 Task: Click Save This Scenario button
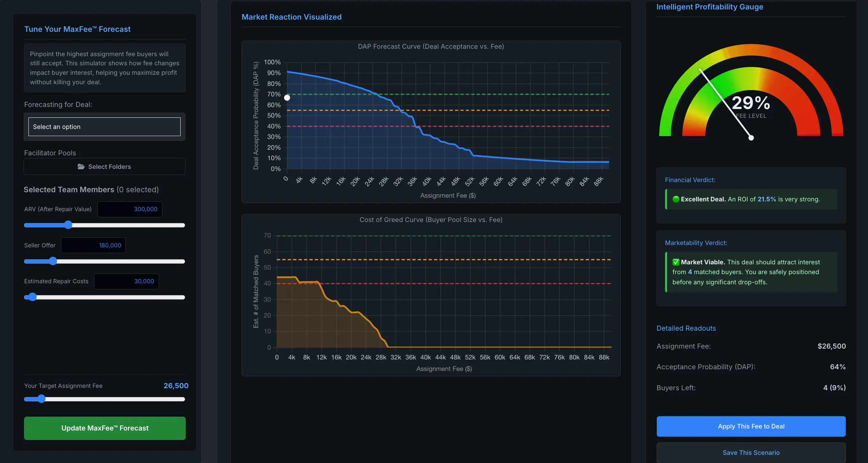(x=751, y=453)
